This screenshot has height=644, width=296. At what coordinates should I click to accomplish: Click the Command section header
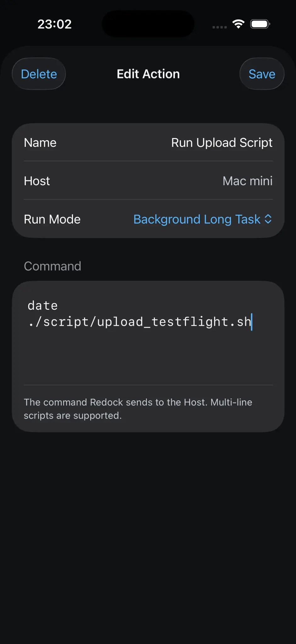pos(53,266)
